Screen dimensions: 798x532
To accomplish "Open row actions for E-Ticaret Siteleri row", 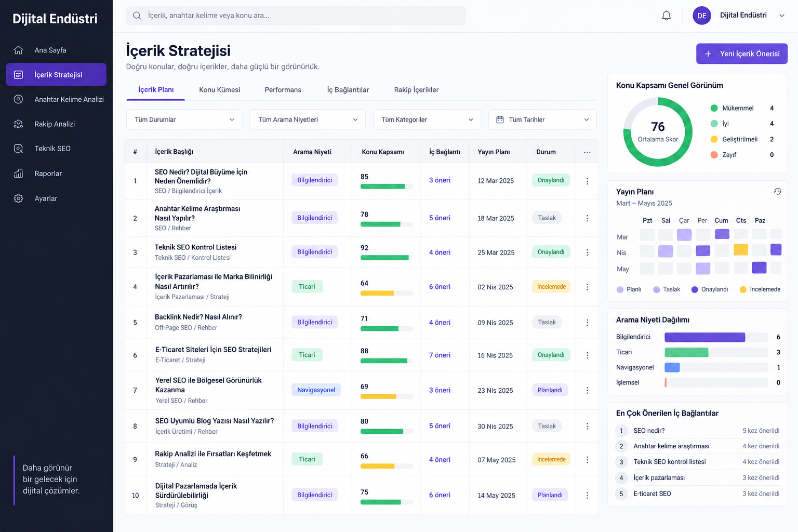I will [x=587, y=355].
